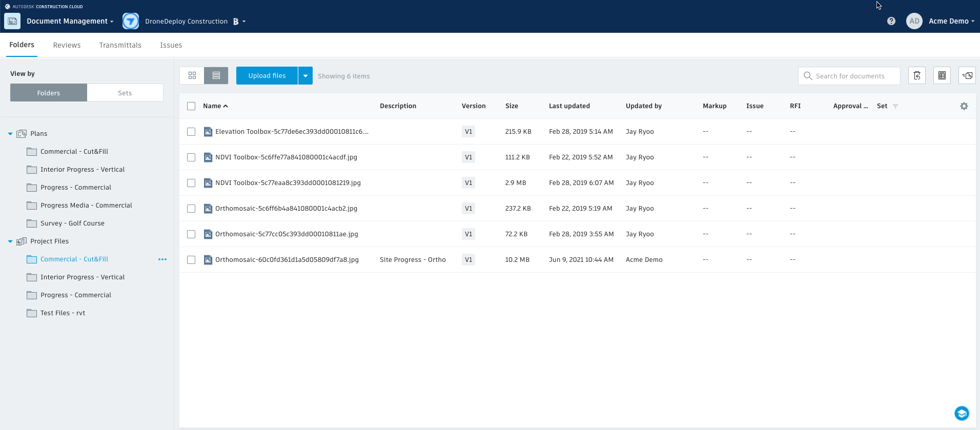Check the select-all checkbox in header
This screenshot has height=430, width=980.
pyautogui.click(x=191, y=106)
